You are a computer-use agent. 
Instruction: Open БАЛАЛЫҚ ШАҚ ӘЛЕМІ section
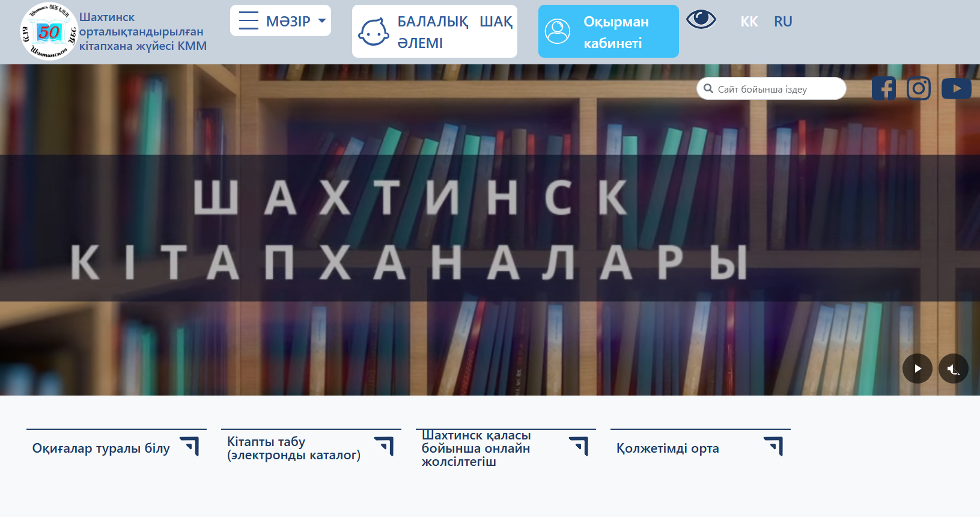tap(434, 32)
